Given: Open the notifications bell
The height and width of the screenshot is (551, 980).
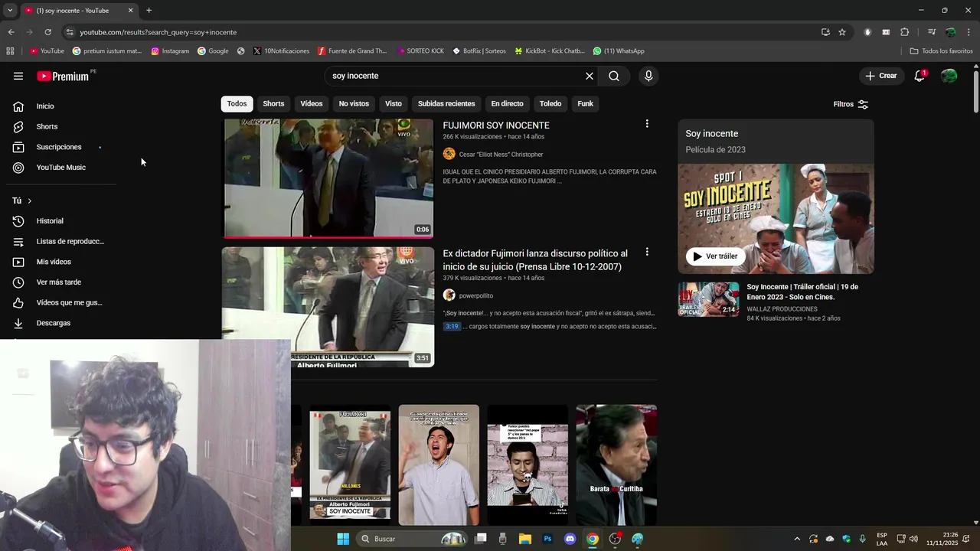Looking at the screenshot, I should 920,76.
